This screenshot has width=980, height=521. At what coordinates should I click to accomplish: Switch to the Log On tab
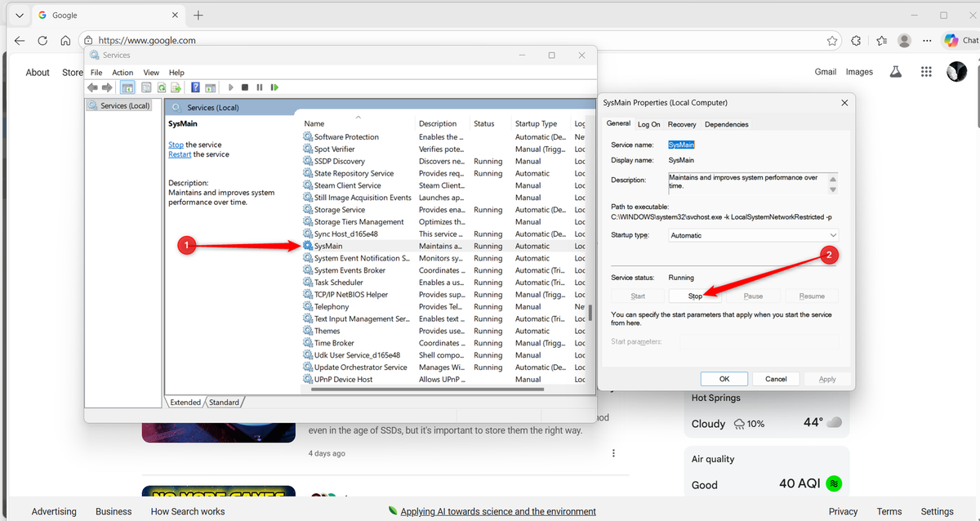pos(649,124)
